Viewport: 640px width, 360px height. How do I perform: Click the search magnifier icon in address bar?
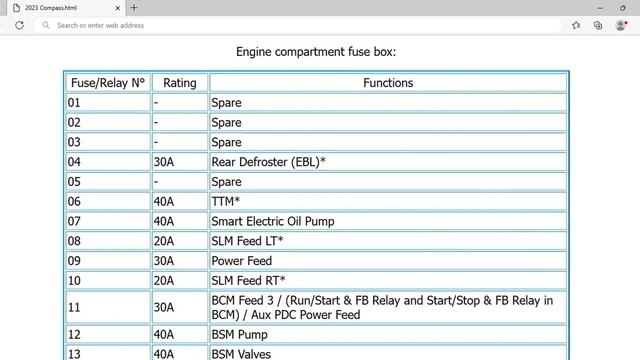(46, 25)
